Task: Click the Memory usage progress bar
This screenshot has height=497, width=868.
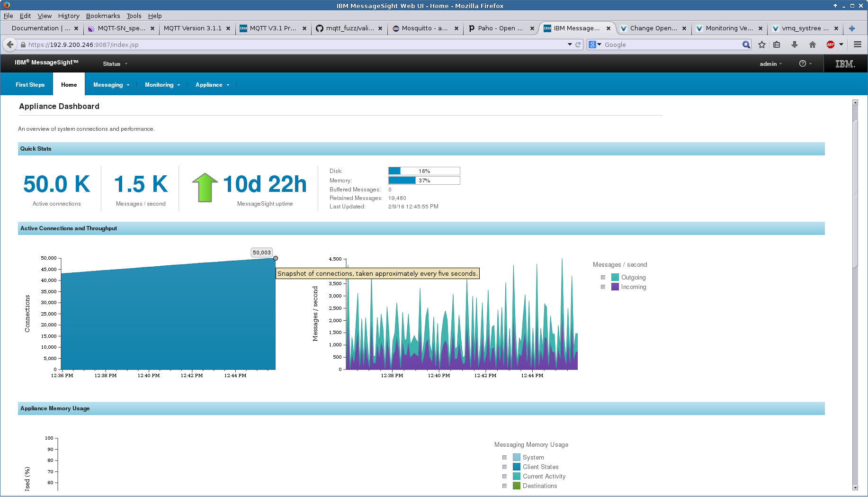Action: pyautogui.click(x=423, y=180)
